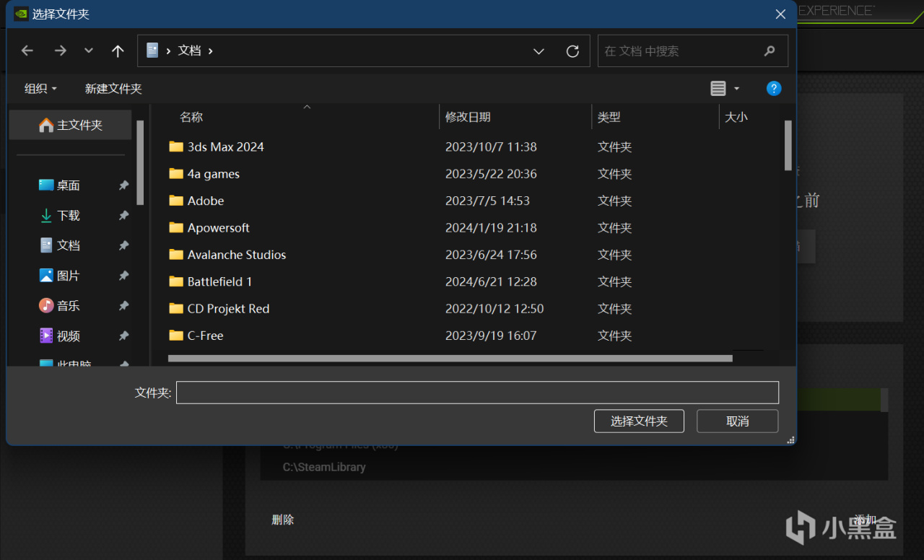Click the folder icon of 3ds Max 2024
Screen dimensions: 924x560
coord(176,146)
